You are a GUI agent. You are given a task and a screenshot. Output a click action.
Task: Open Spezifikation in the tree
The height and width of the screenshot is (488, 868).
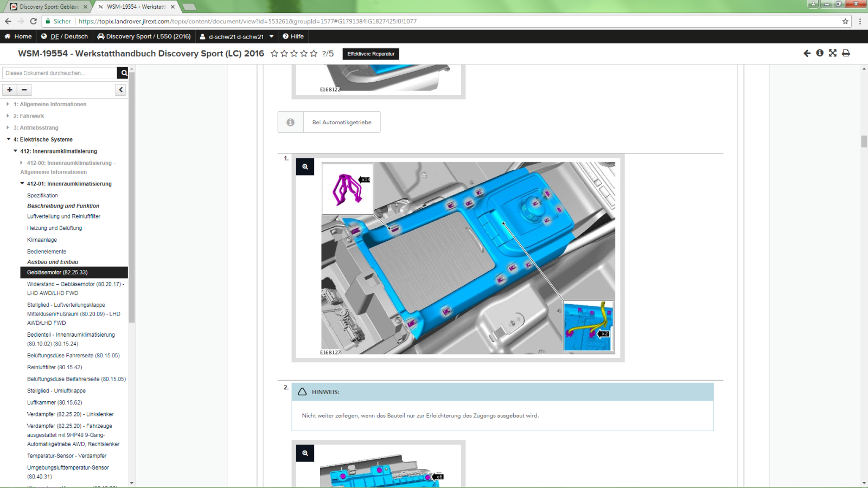[42, 196]
